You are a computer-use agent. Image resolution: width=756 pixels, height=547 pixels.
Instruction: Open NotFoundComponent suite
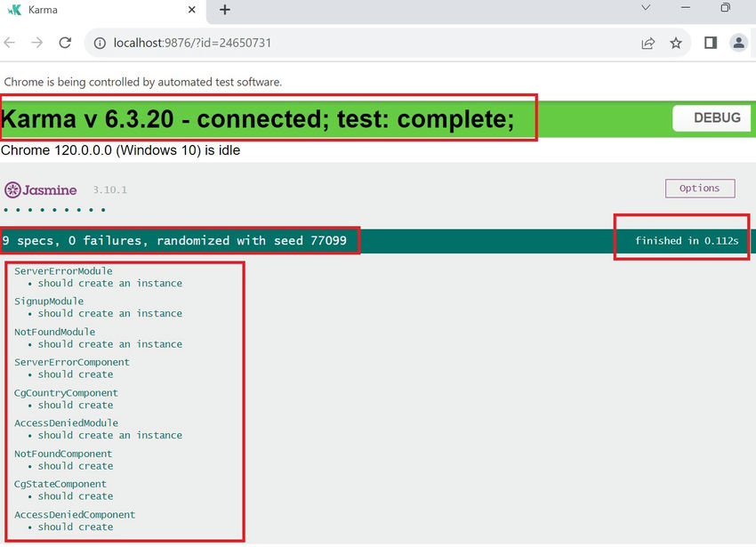point(63,454)
